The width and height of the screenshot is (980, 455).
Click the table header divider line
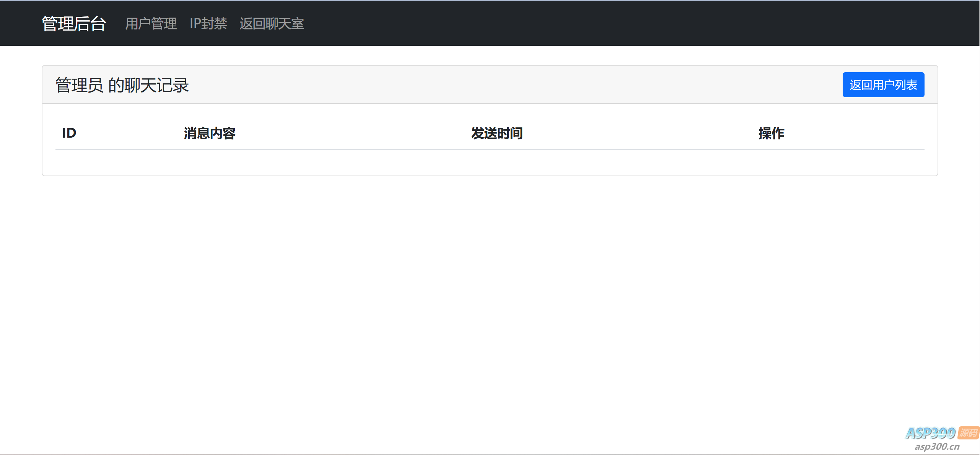tap(490, 149)
